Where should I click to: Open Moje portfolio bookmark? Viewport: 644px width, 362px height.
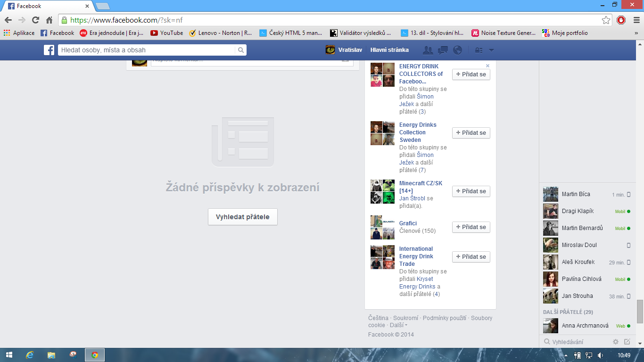point(565,33)
